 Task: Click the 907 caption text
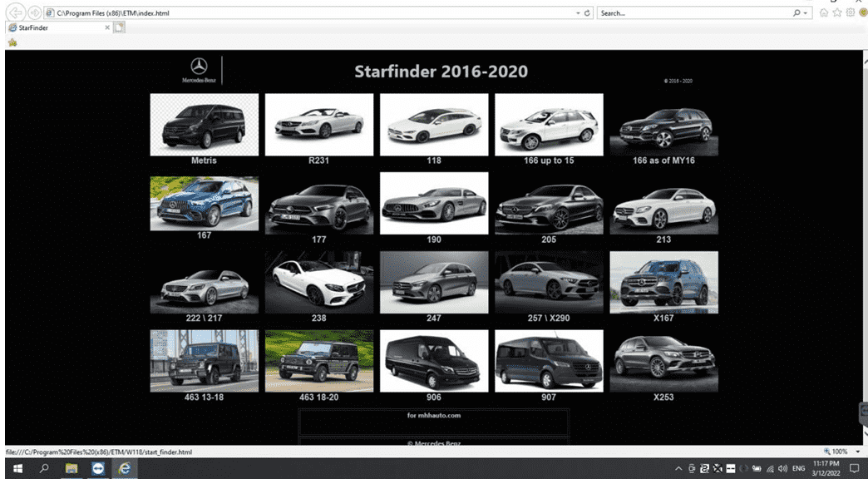tap(549, 397)
